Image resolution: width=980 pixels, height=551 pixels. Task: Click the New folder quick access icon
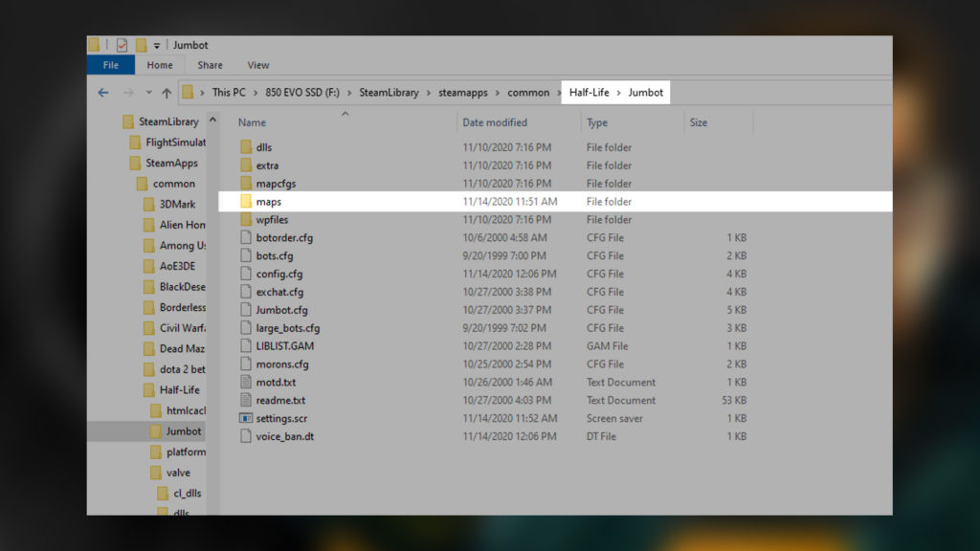point(142,45)
